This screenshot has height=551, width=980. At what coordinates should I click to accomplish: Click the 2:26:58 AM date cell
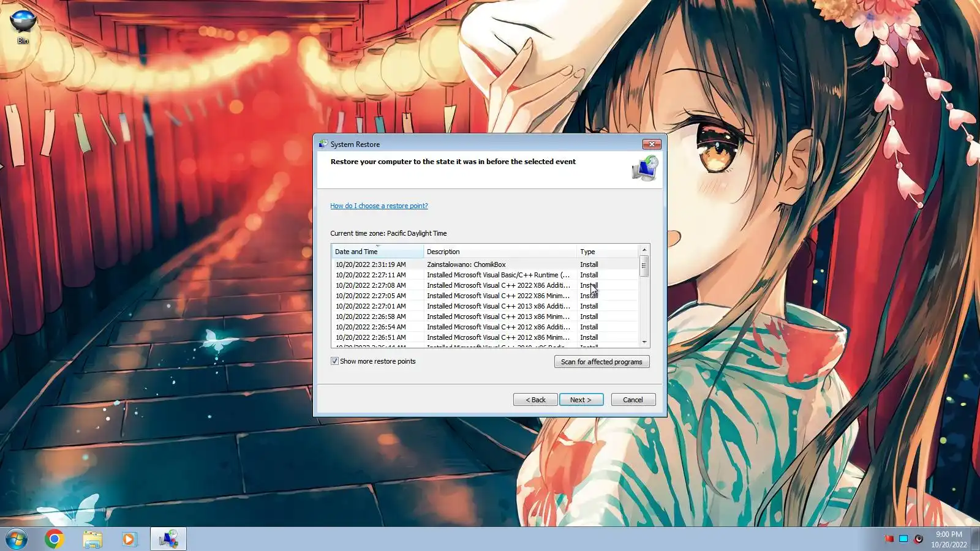click(x=371, y=317)
